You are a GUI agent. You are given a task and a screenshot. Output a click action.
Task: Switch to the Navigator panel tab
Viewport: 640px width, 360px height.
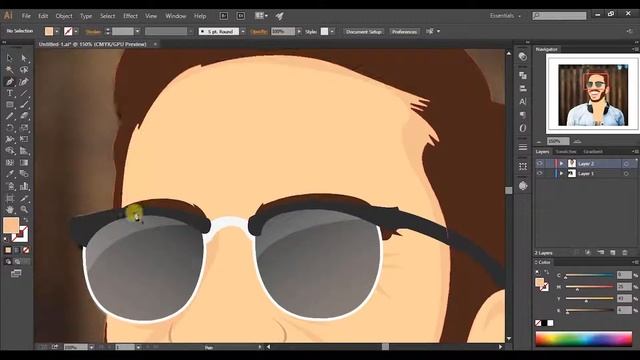point(547,49)
